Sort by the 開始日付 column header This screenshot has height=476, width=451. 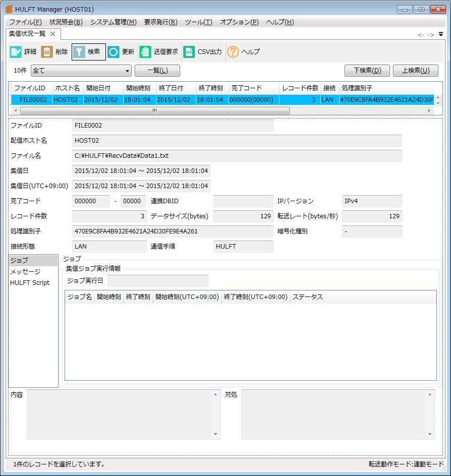[103, 88]
